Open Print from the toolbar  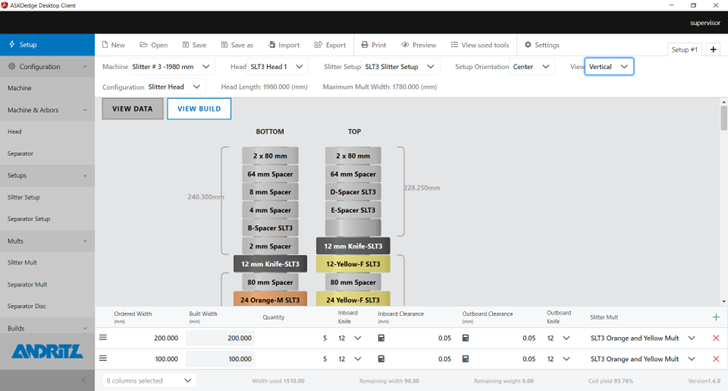[373, 45]
